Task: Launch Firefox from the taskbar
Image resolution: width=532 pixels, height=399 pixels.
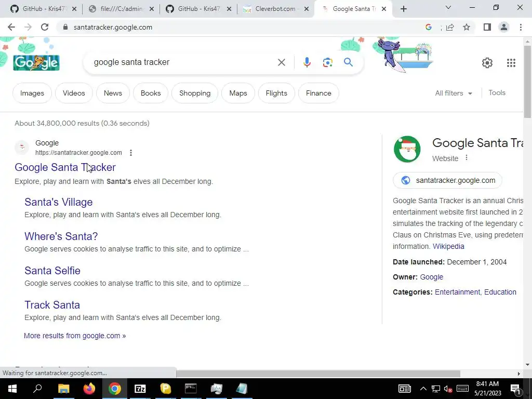Action: [x=89, y=389]
